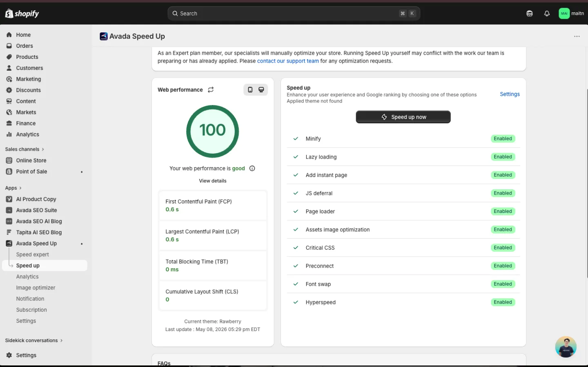Click the Assets image optimization row label
Viewport: 588px width, 367px height.
(338, 230)
